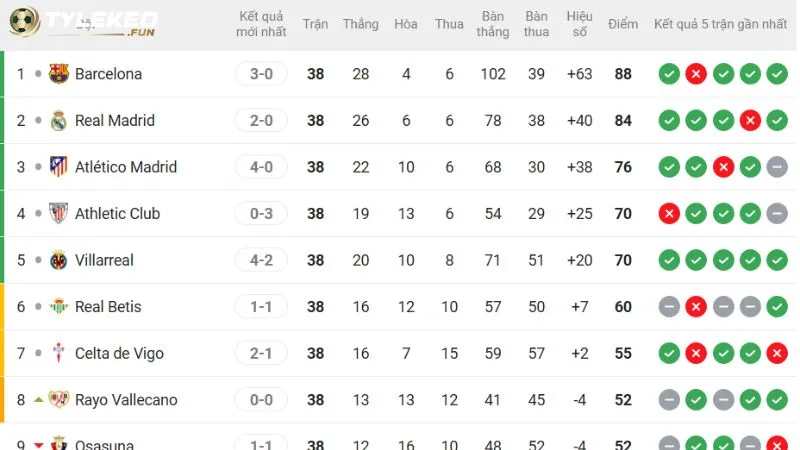800x450 pixels.
Task: Click Atlético Madrid's gray draw icon
Action: click(x=777, y=167)
